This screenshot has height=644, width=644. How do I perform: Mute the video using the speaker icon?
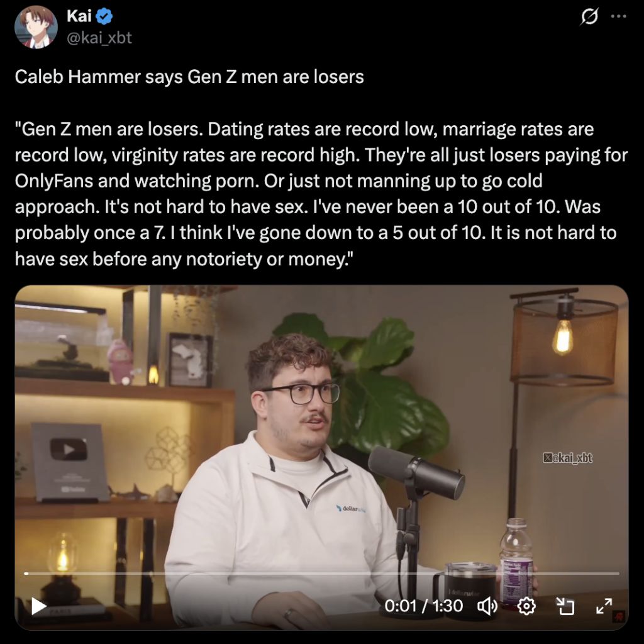tap(487, 606)
